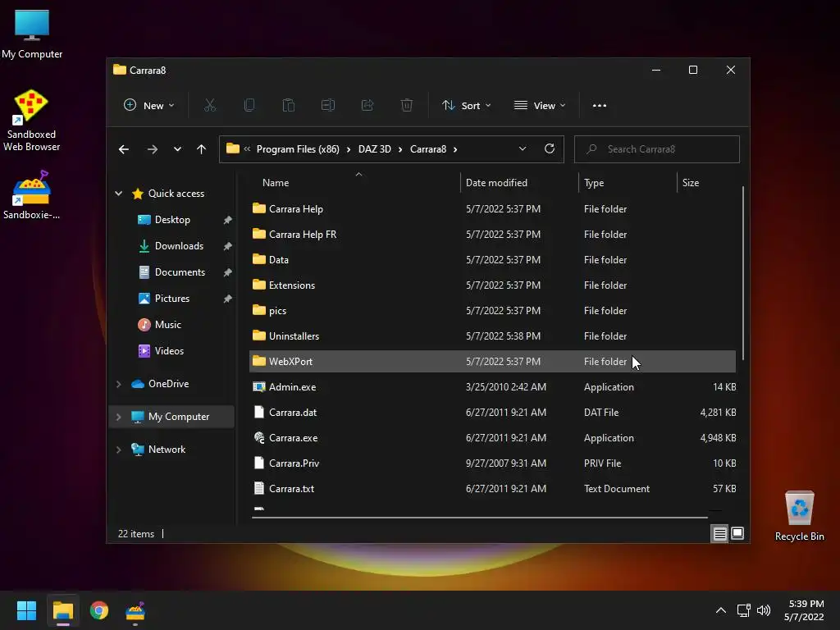Open the New dropdown menu
Screen dimensions: 840x630
click(148, 106)
